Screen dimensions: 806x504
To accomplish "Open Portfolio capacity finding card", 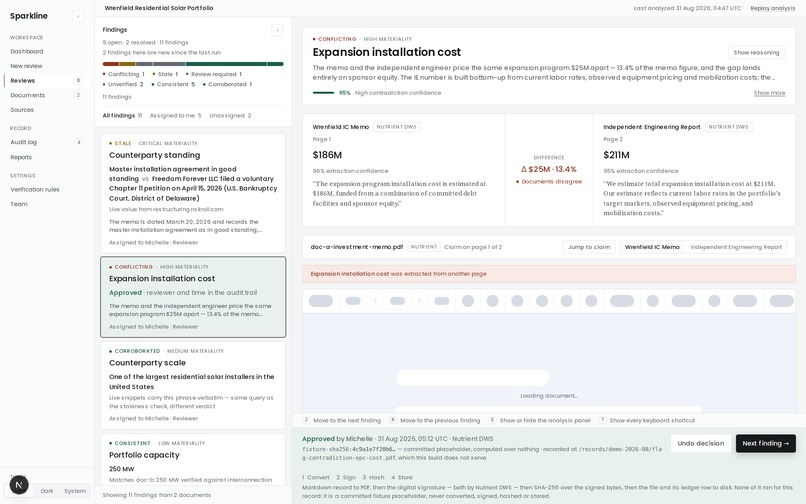I will click(193, 459).
